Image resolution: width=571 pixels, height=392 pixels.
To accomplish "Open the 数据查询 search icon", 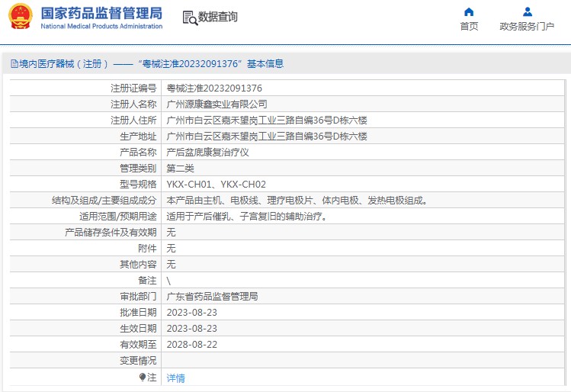I will 190,18.
